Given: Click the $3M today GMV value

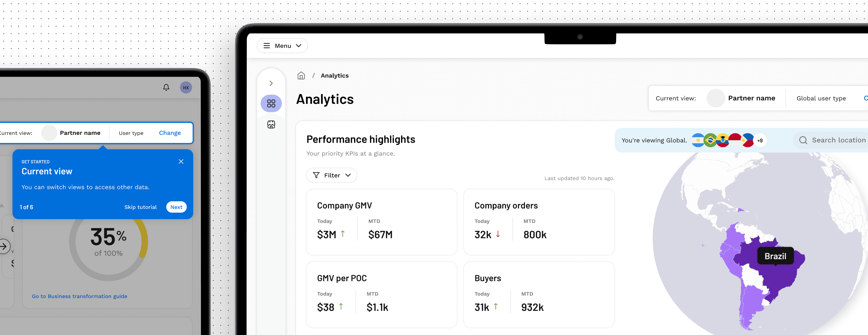Looking at the screenshot, I should (x=327, y=235).
